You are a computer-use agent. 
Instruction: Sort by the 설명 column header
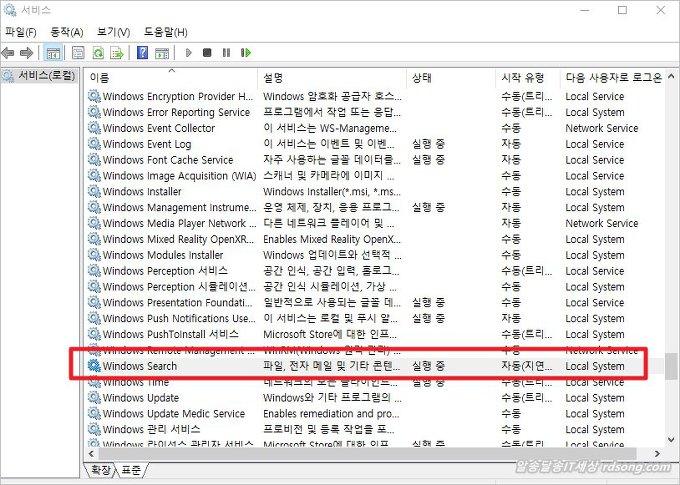coord(333,78)
